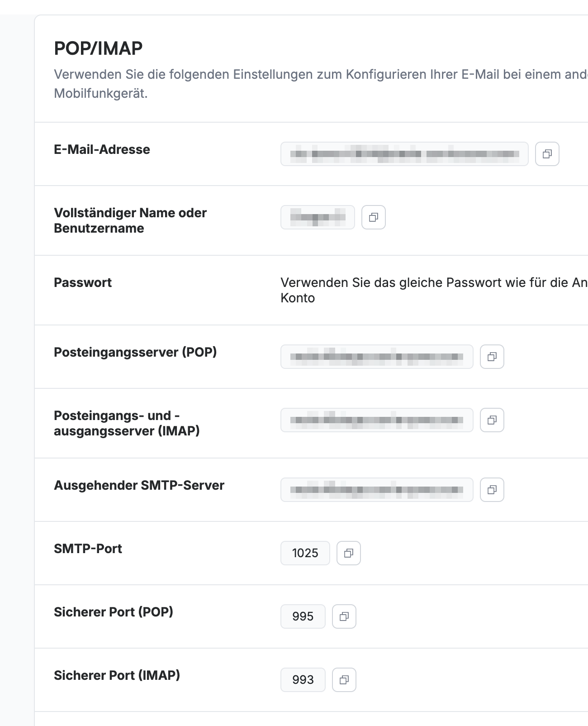Image resolution: width=588 pixels, height=726 pixels.
Task: Click the SMTP-Port label
Action: tap(88, 549)
